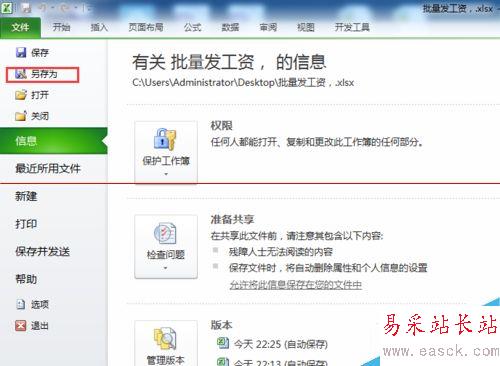
Task: Select 打印 in the sidebar
Action: [x=26, y=224]
